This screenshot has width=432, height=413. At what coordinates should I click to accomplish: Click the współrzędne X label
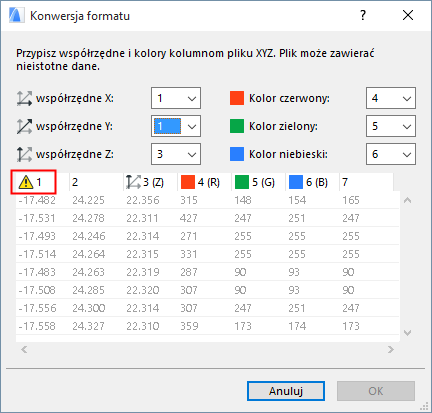[75, 98]
